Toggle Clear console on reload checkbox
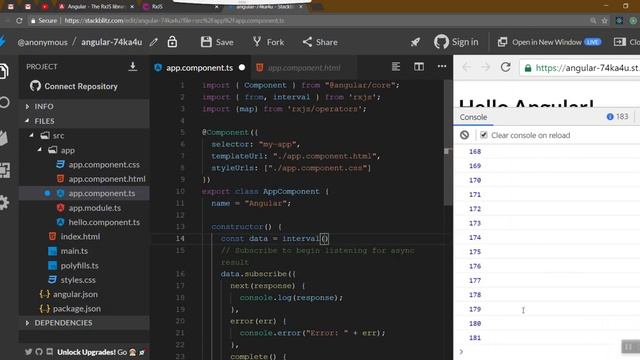Viewport: 640px width, 360px height. [x=484, y=135]
